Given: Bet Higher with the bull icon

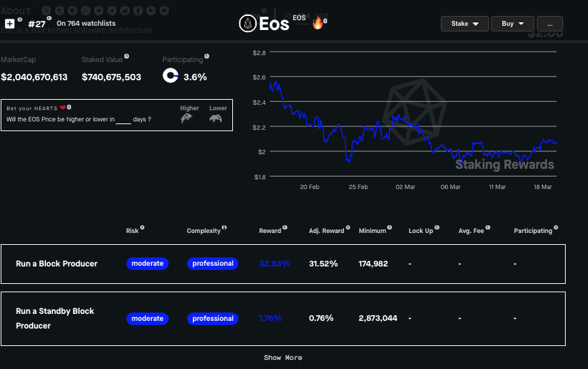Looking at the screenshot, I should (188, 119).
